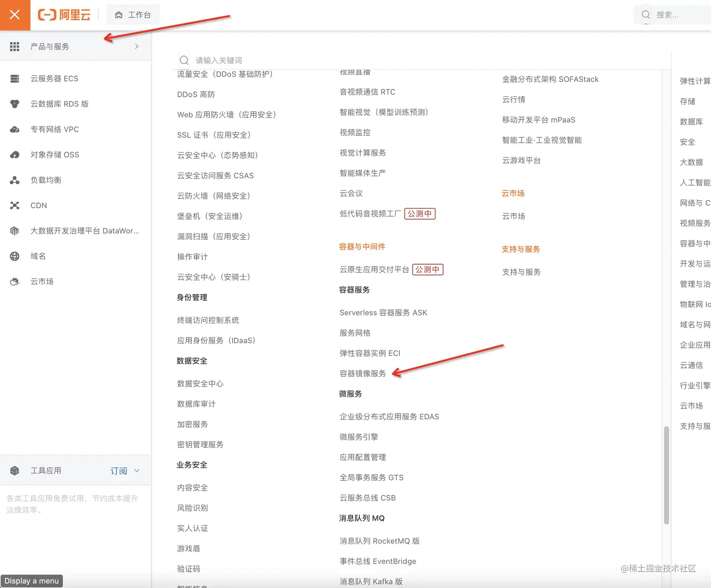Open 应用身份服务（IDaaS）
Screen dimensions: 711x588
pyautogui.click(x=216, y=340)
